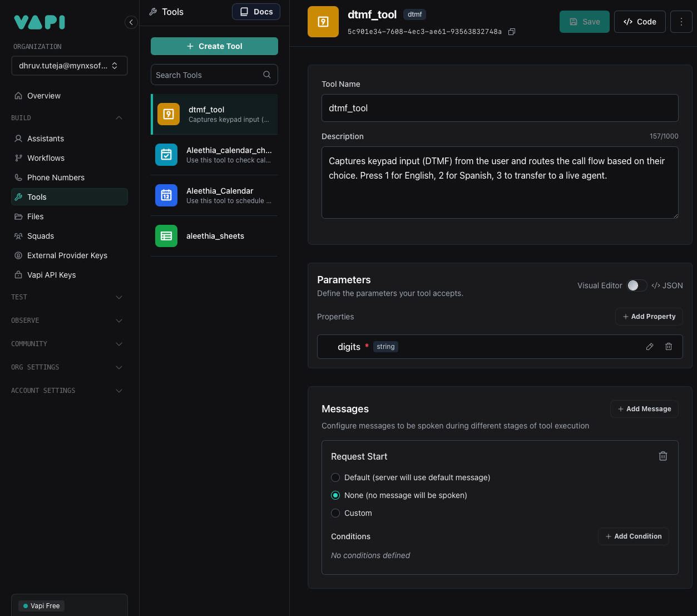Click the Vapi logo
This screenshot has width=697, height=616.
(39, 22)
